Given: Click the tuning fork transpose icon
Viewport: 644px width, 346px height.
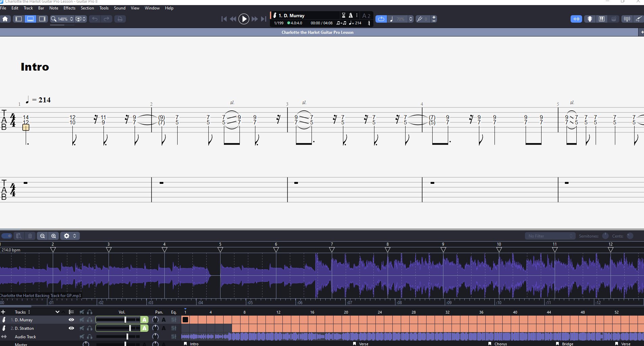Looking at the screenshot, I should pyautogui.click(x=420, y=19).
